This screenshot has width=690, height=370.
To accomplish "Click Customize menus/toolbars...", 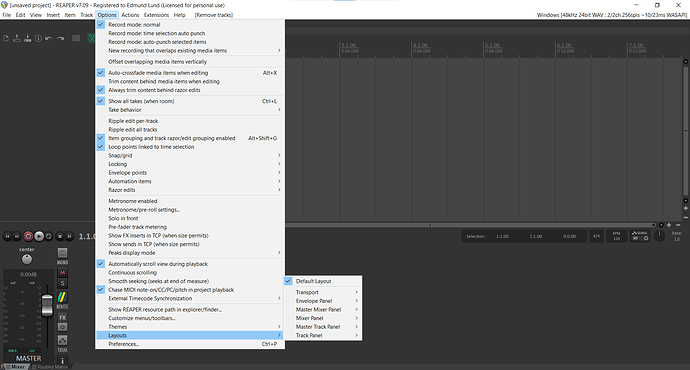I will (x=190, y=318).
